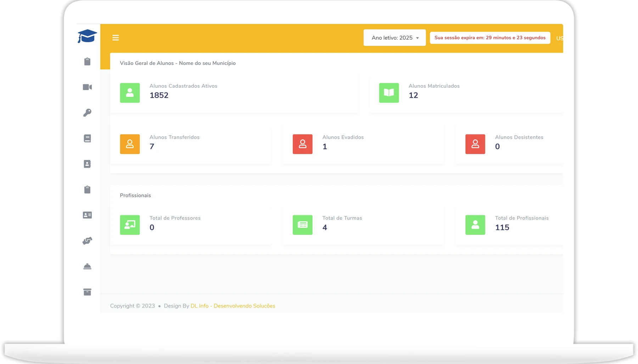Open the Alunos Cadastrados Ativos card

click(x=234, y=93)
